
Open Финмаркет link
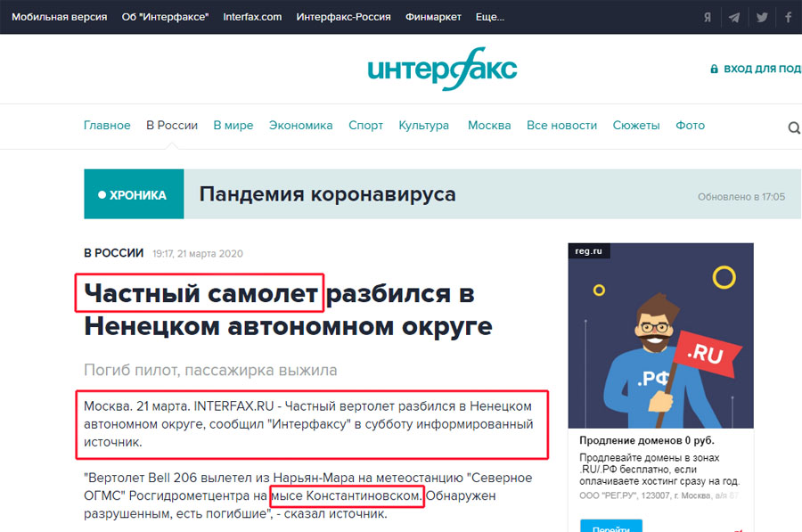[433, 17]
